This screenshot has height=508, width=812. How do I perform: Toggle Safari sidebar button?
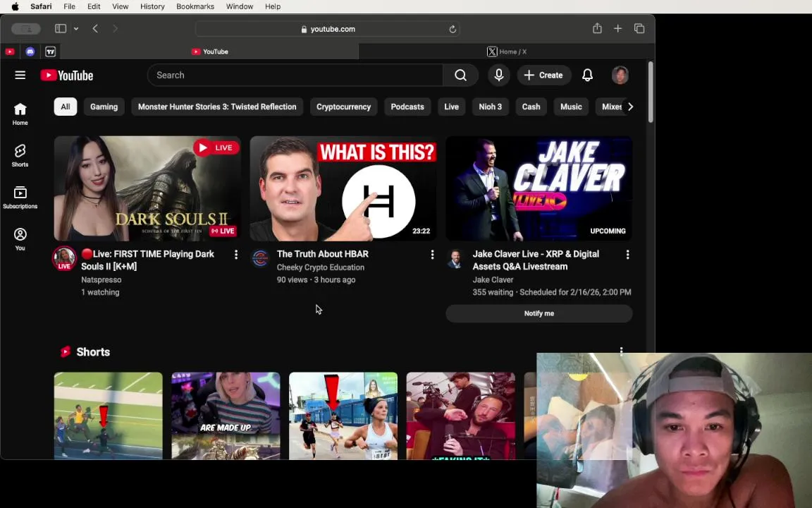(61, 28)
